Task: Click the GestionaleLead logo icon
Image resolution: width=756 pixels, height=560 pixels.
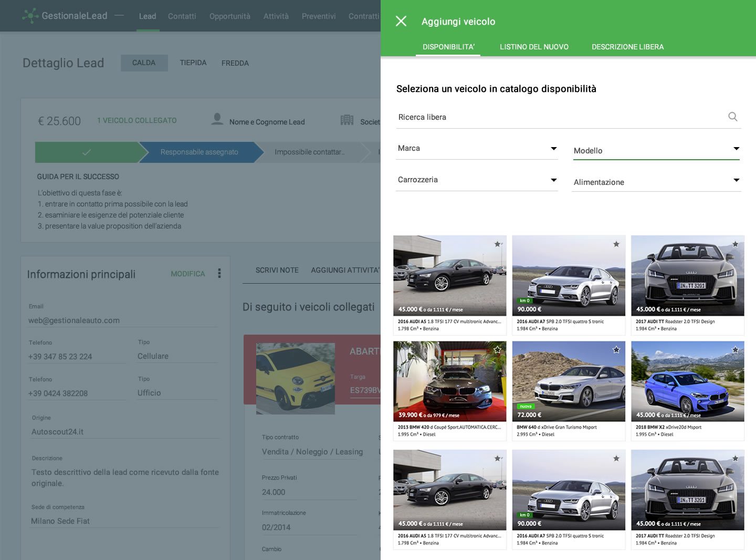Action: click(30, 16)
